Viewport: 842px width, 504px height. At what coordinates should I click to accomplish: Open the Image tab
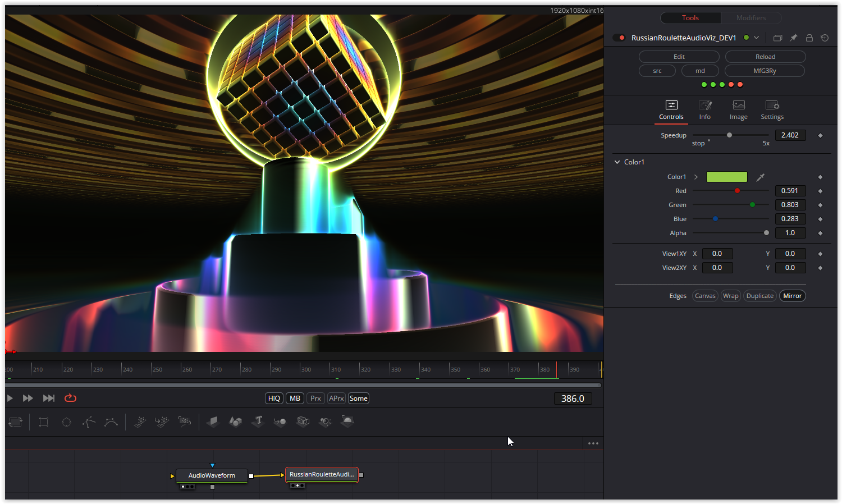[x=739, y=111]
